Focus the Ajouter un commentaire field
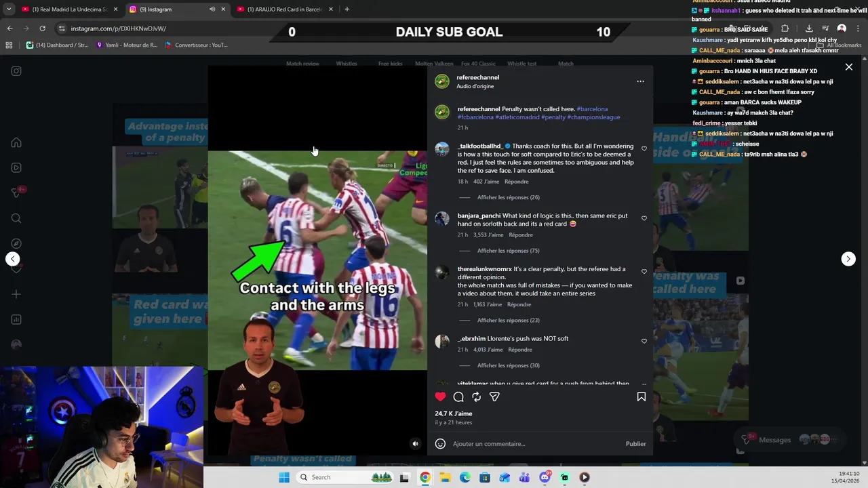This screenshot has height=488, width=868. tap(536, 444)
